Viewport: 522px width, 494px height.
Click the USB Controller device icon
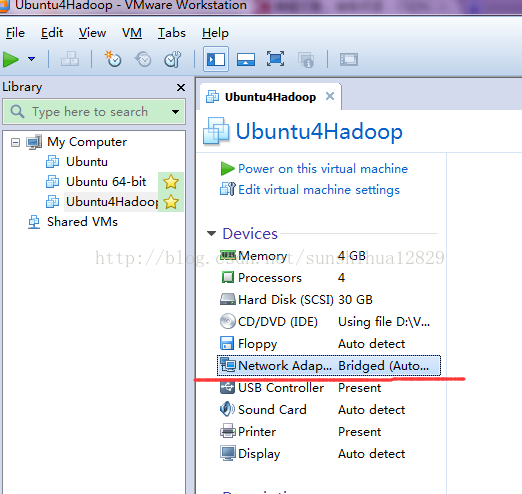(228, 387)
